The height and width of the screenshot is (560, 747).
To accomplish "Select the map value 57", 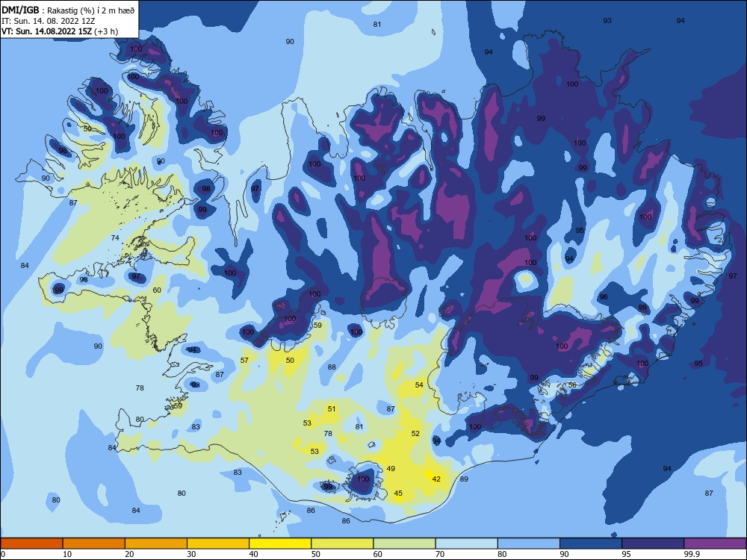I will coord(244,361).
